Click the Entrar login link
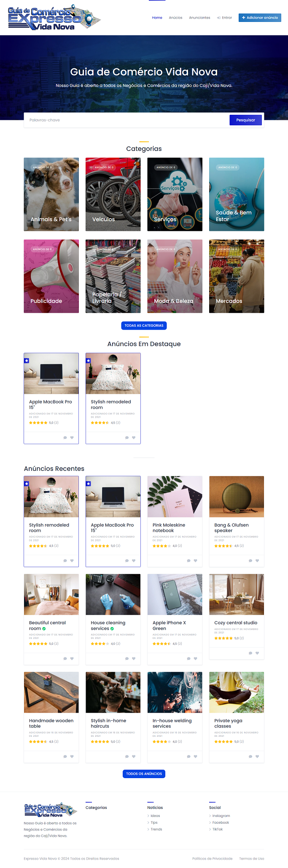The width and height of the screenshot is (288, 868). pos(224,18)
